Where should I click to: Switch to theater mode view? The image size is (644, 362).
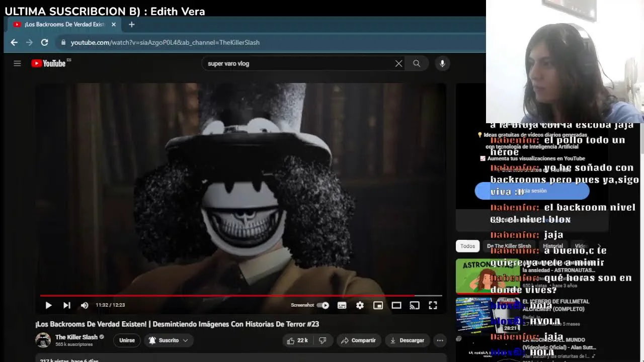coord(396,305)
